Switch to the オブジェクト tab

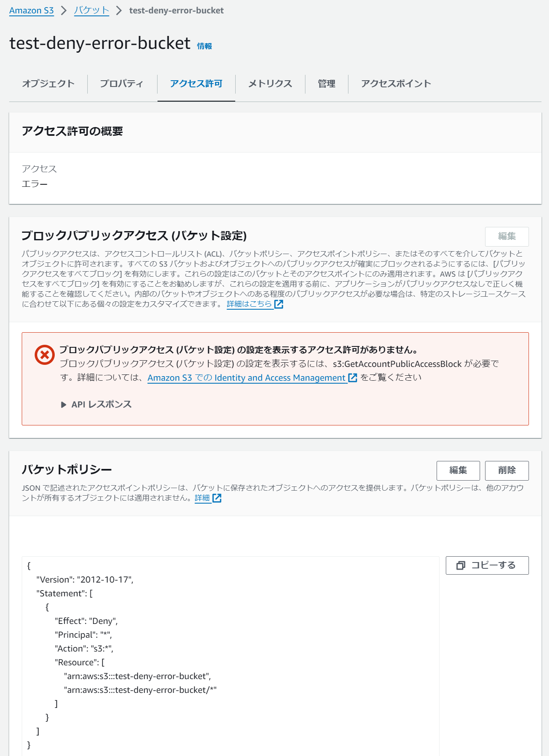click(x=48, y=84)
